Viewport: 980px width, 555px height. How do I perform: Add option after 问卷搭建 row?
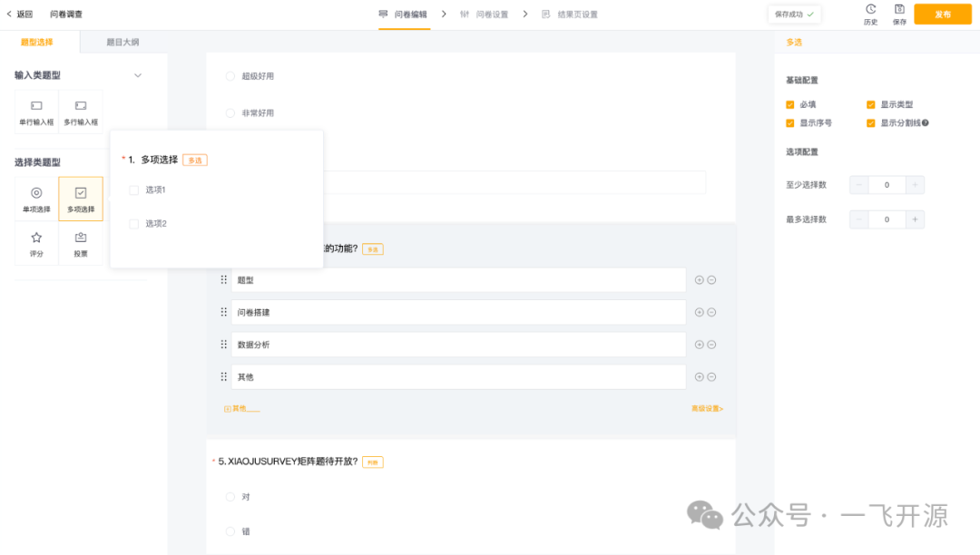tap(700, 312)
